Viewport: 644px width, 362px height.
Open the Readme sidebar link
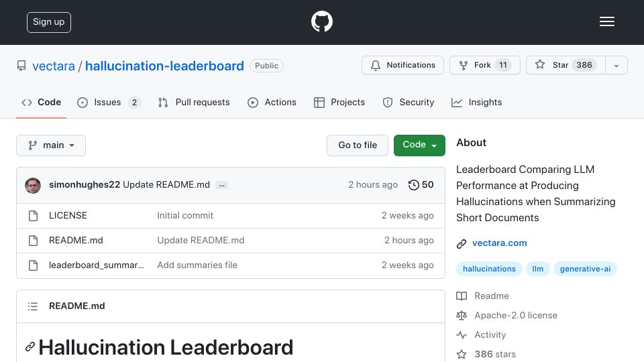point(492,296)
